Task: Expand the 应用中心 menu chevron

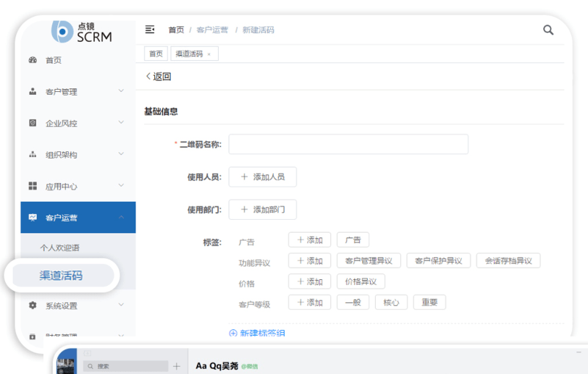Action: point(121,185)
